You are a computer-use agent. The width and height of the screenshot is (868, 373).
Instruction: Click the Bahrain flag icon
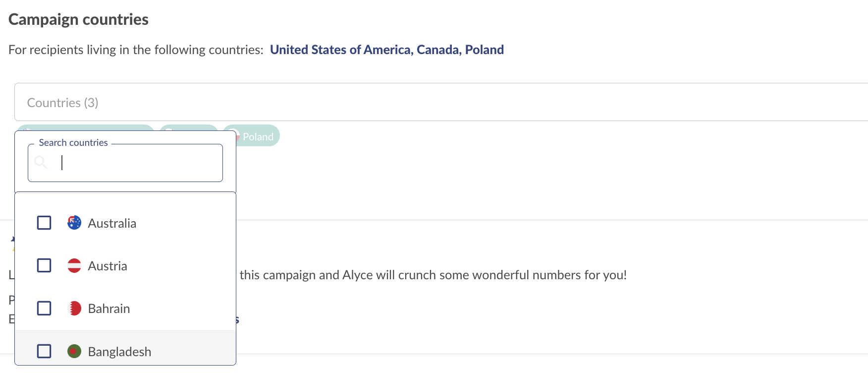[x=74, y=308]
